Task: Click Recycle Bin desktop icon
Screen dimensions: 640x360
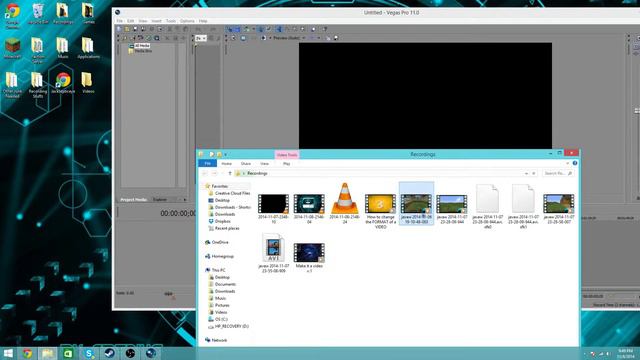Action: 38,13
